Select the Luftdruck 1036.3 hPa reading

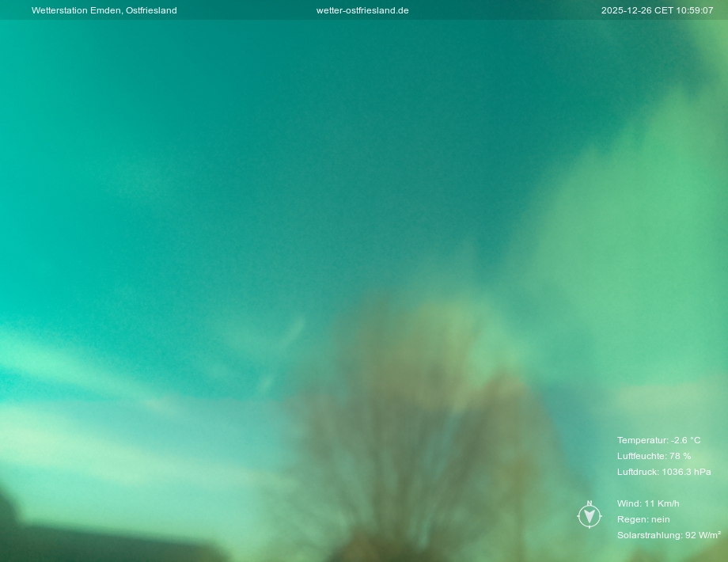click(664, 472)
